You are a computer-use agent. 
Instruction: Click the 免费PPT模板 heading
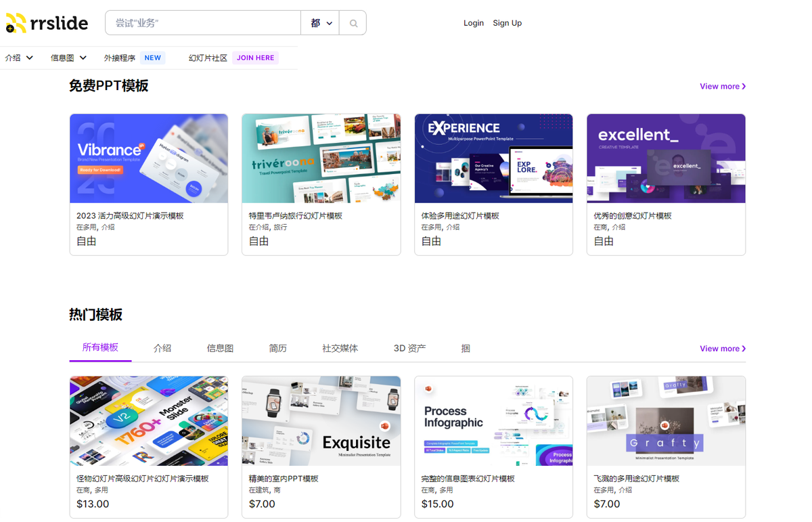click(x=109, y=86)
